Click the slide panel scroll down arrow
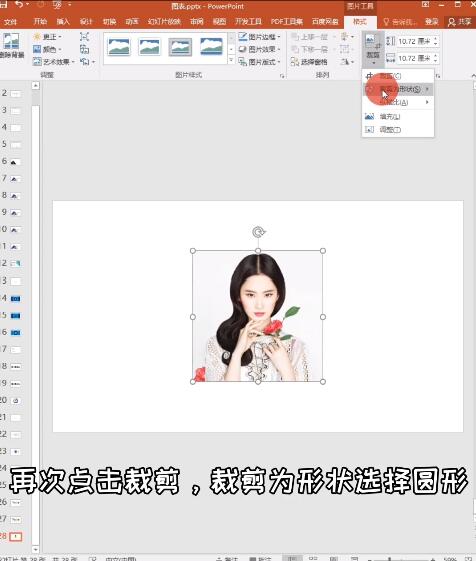Image resolution: width=476 pixels, height=561 pixels. click(35, 549)
